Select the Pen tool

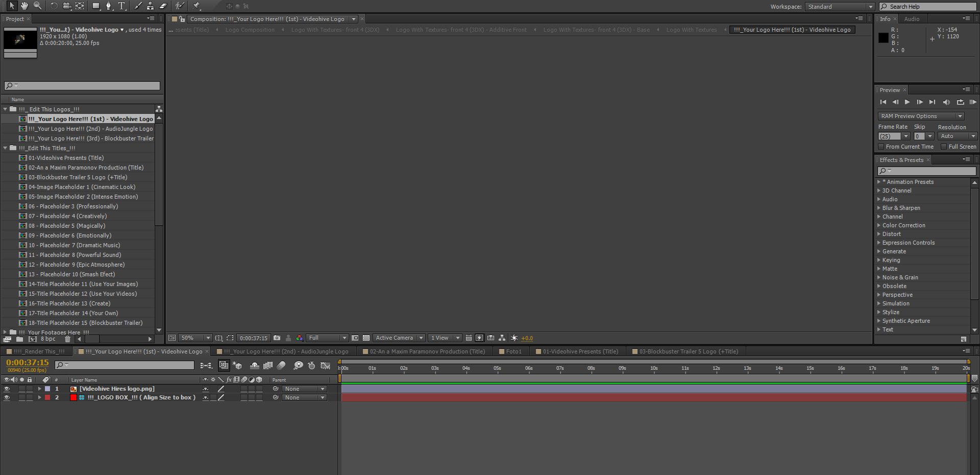tap(108, 6)
